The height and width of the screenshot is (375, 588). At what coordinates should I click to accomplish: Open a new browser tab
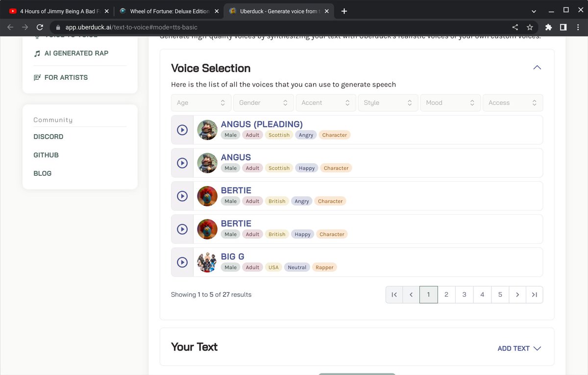click(344, 11)
